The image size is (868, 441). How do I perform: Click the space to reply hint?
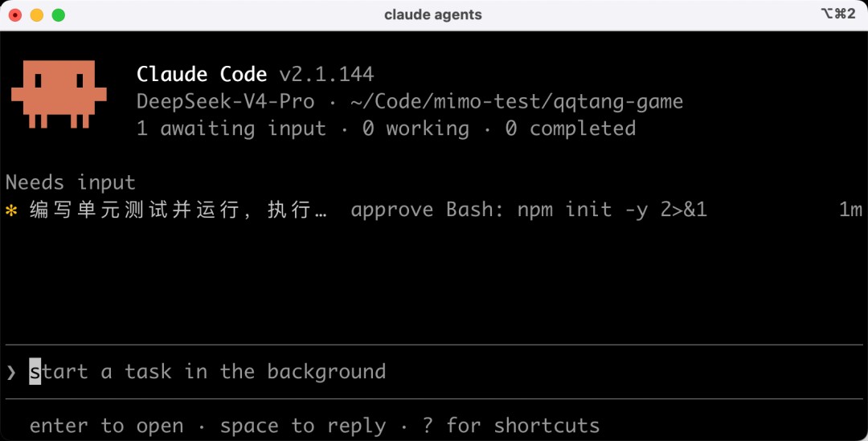[x=302, y=426]
